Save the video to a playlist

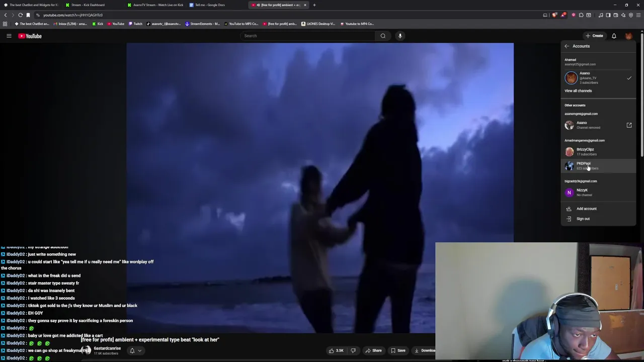(x=398, y=350)
